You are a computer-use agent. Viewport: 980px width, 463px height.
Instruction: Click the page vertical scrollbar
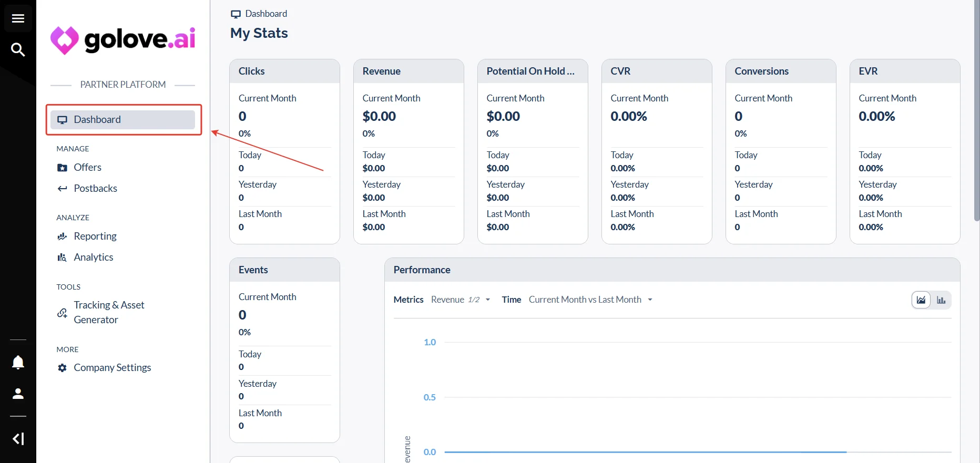[976, 110]
